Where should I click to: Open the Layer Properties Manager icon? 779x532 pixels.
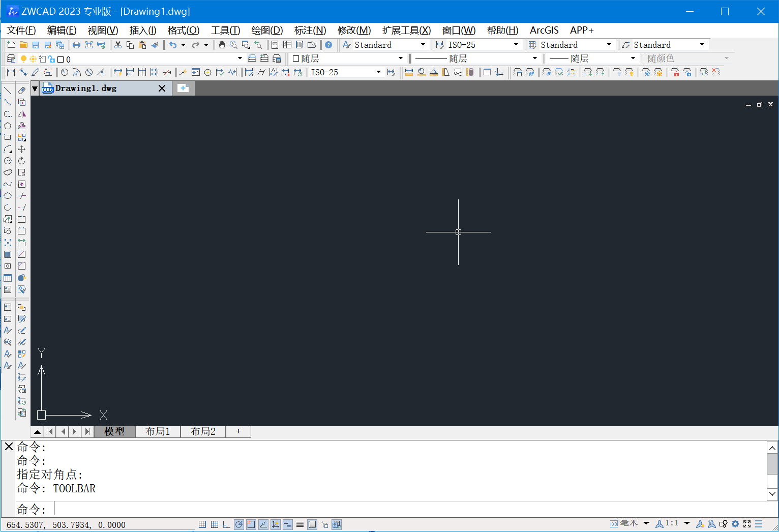(11, 58)
